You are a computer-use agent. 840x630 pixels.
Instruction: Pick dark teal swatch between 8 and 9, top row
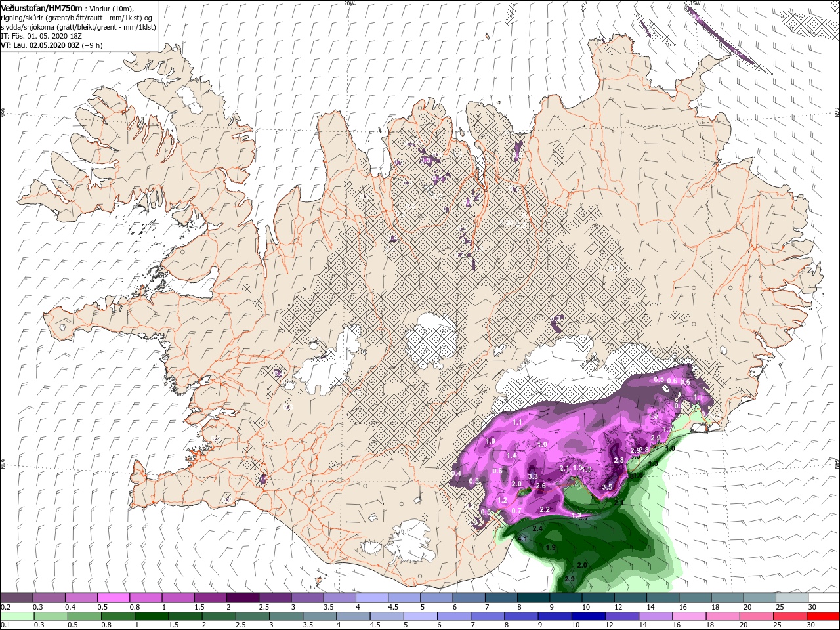pyautogui.click(x=533, y=598)
